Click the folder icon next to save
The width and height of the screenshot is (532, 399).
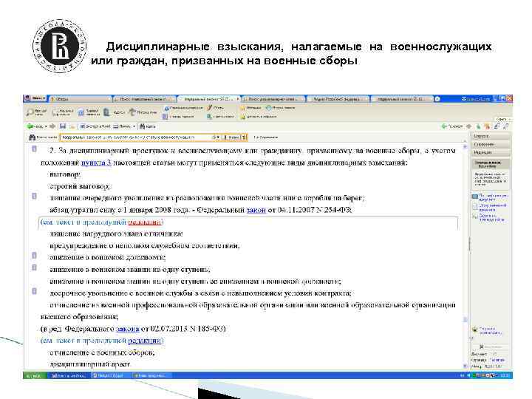pyautogui.click(x=72, y=126)
